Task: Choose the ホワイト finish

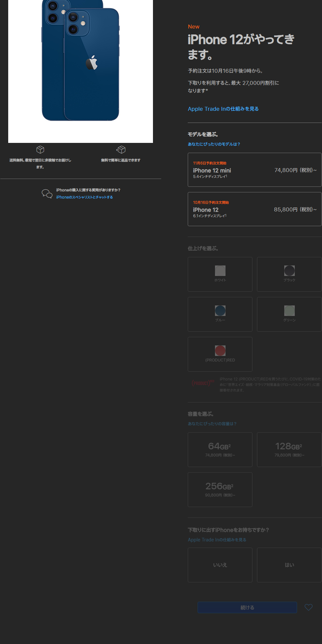Action: point(220,274)
